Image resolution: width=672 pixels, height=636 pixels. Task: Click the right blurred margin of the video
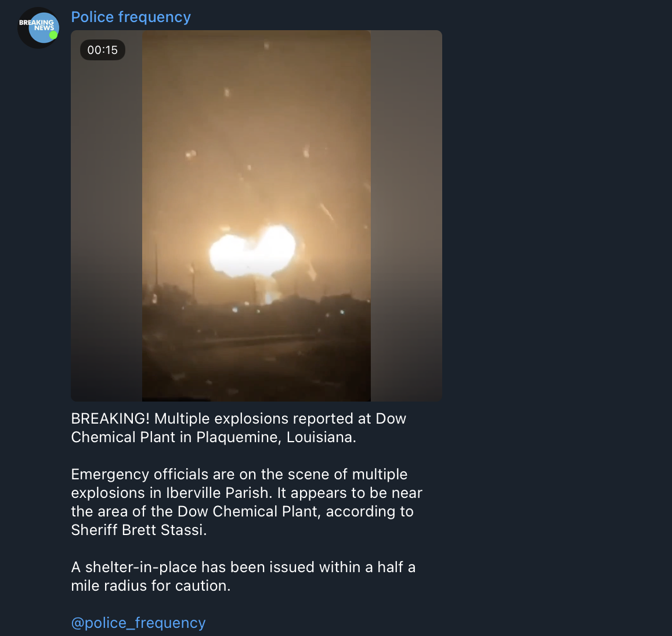coord(406,215)
